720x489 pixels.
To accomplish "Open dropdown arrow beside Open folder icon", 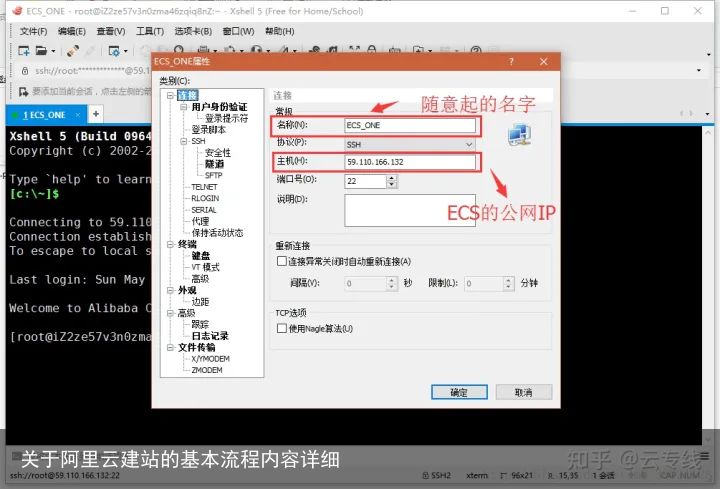I will pos(53,51).
